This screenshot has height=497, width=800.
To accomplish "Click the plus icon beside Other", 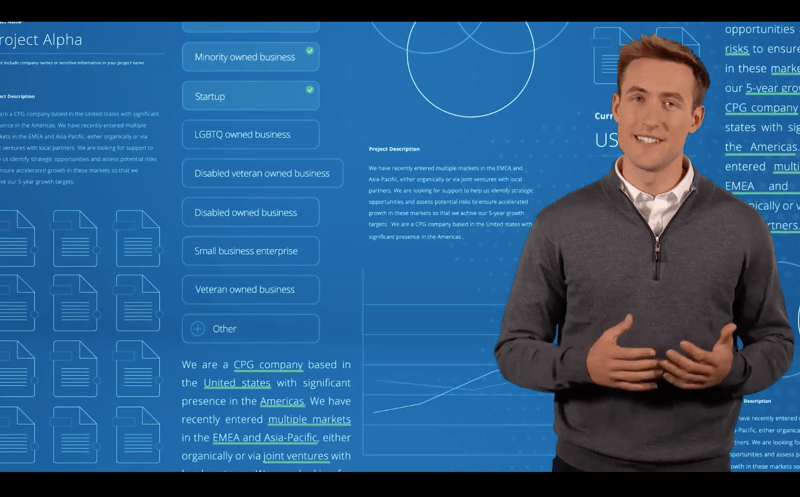I will pyautogui.click(x=197, y=329).
